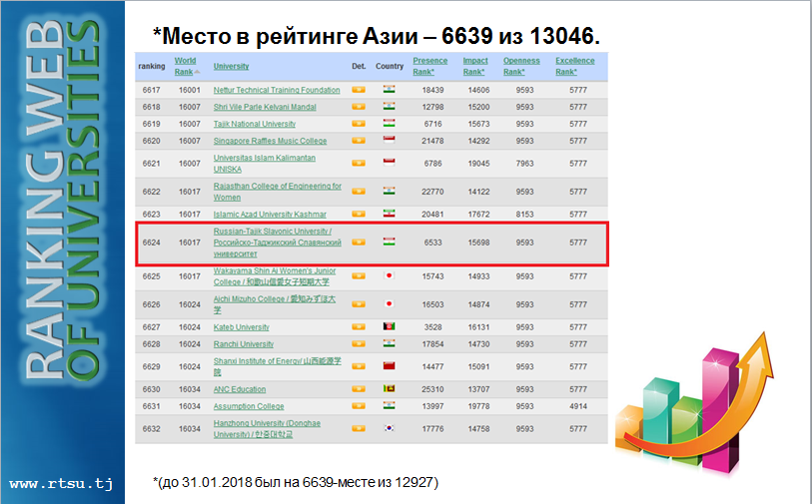
Task: Click Japan flag in Aichi Mizuho College row
Action: 389,303
